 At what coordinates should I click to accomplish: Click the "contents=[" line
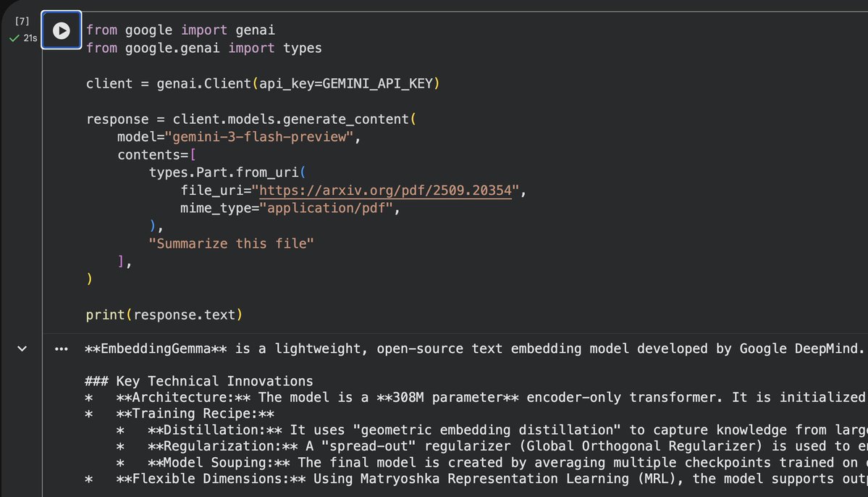(156, 155)
